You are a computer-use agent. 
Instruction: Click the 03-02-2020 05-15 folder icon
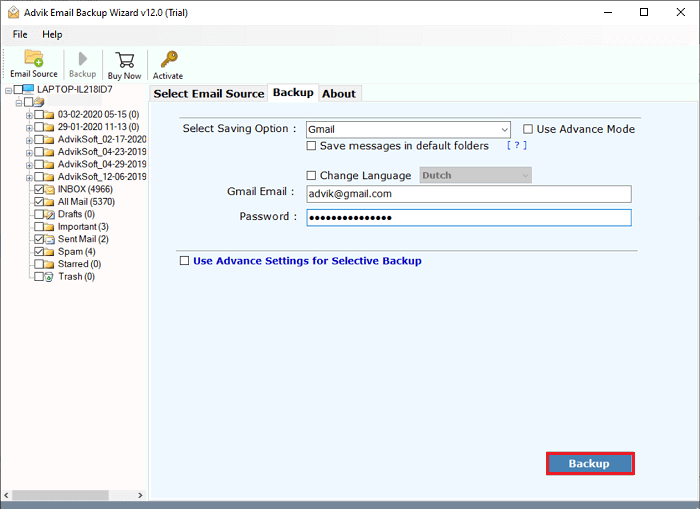click(50, 115)
